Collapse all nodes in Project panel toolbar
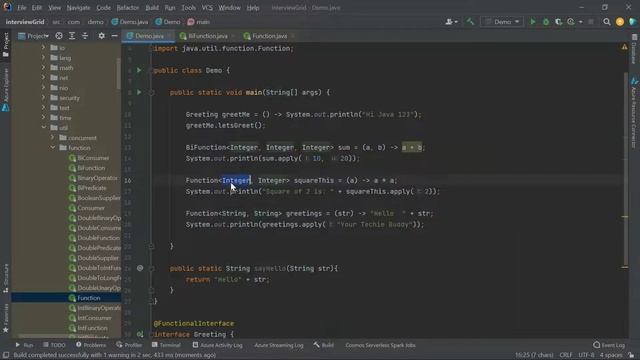 click(x=85, y=36)
